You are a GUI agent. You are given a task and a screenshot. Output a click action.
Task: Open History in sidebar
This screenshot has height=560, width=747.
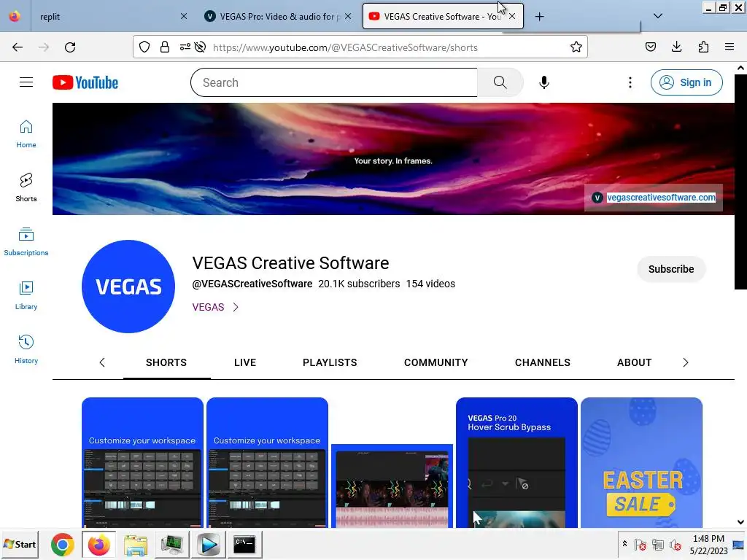point(26,349)
